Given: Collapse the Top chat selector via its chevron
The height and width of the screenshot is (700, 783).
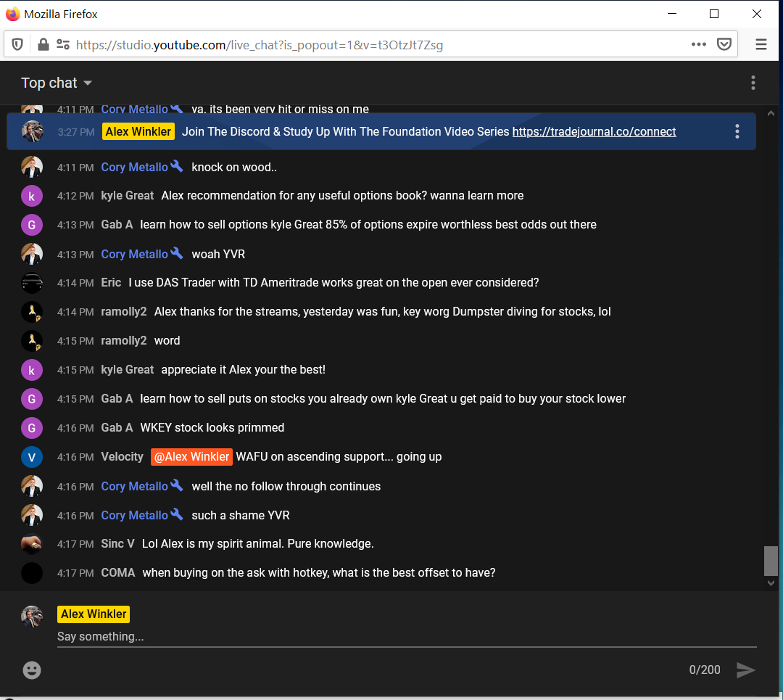Looking at the screenshot, I should coord(87,83).
